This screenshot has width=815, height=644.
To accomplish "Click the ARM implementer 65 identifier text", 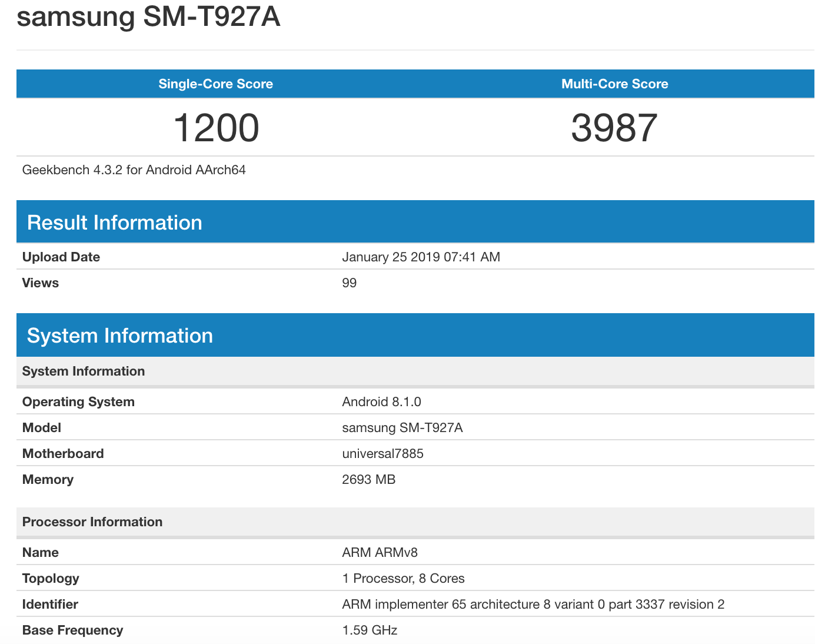I will tap(533, 605).
